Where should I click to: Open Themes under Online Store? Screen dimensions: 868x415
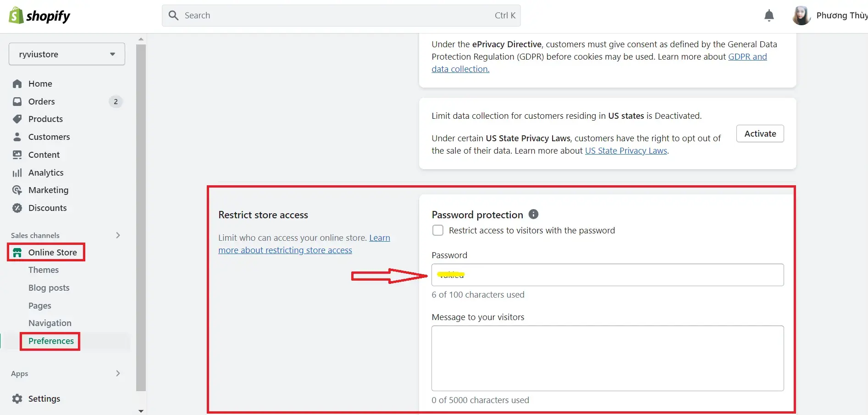44,270
